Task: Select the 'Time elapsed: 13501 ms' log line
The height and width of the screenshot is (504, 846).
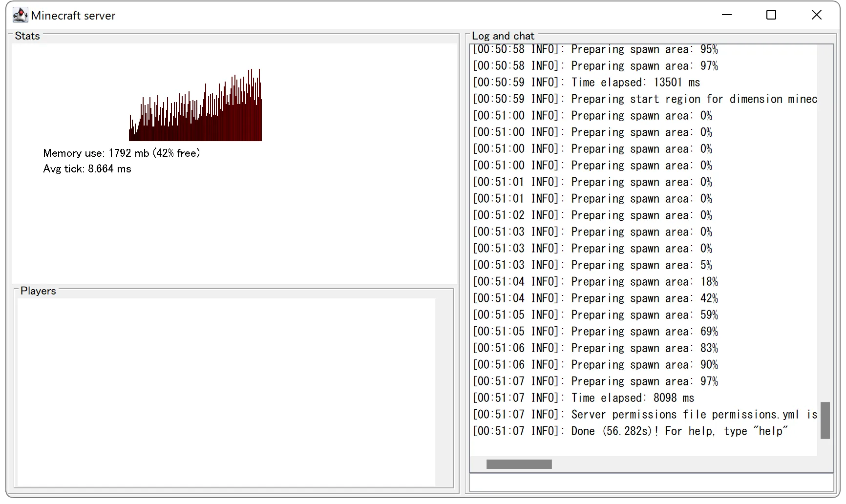Action: click(586, 82)
